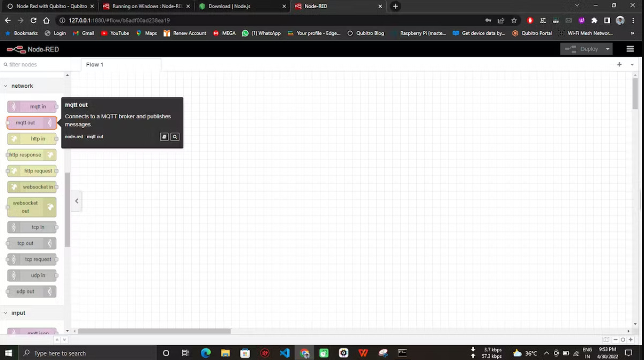Open the Qubitro Portal bookmark
The width and height of the screenshot is (644, 360).
click(x=532, y=33)
